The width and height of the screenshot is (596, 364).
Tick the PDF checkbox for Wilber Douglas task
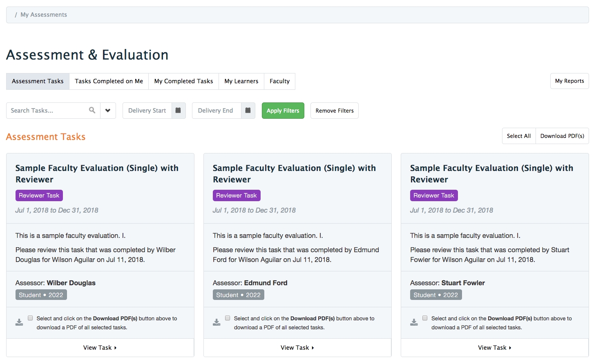(x=30, y=318)
